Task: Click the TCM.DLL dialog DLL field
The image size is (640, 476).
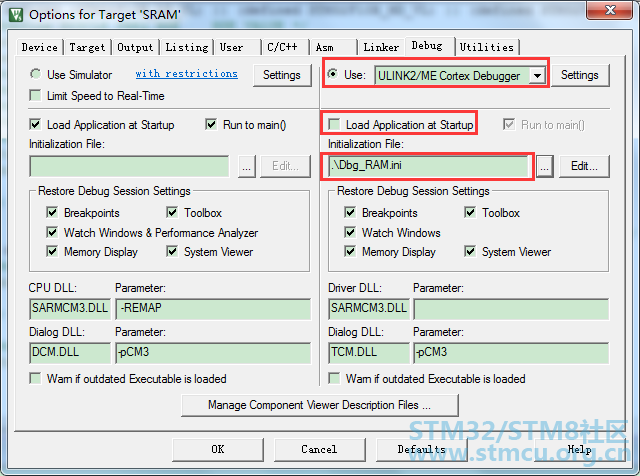Action: click(369, 353)
